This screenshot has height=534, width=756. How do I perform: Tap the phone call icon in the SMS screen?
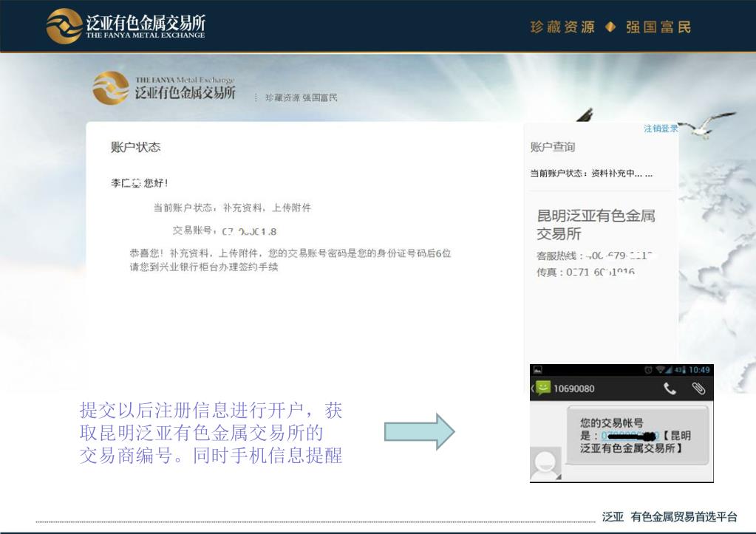(670, 388)
